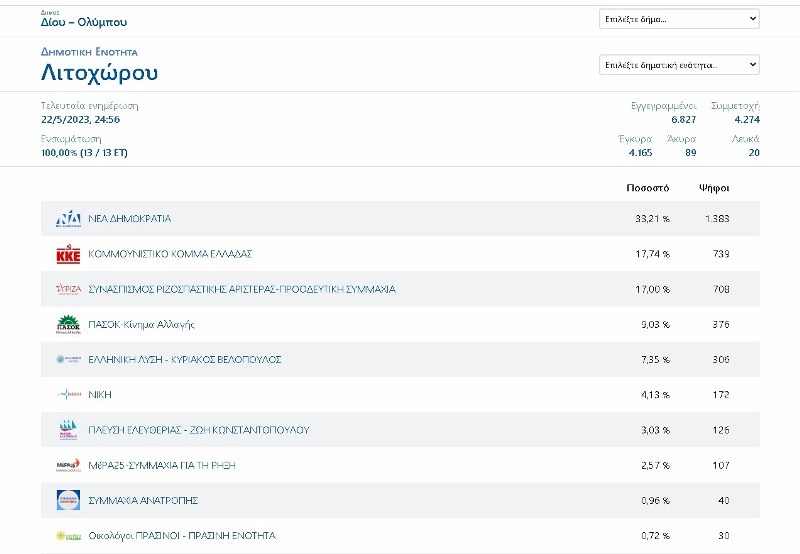Select ΚΟΜΜΟΥΝΙΣΤΙΚΟ ΚΟΜΜΑ ΕΛΛΑΔΑΣ party name
The height and width of the screenshot is (554, 800).
[x=170, y=254]
